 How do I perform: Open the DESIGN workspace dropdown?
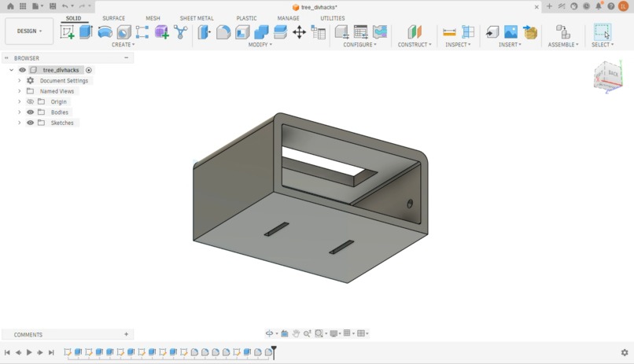click(x=29, y=31)
